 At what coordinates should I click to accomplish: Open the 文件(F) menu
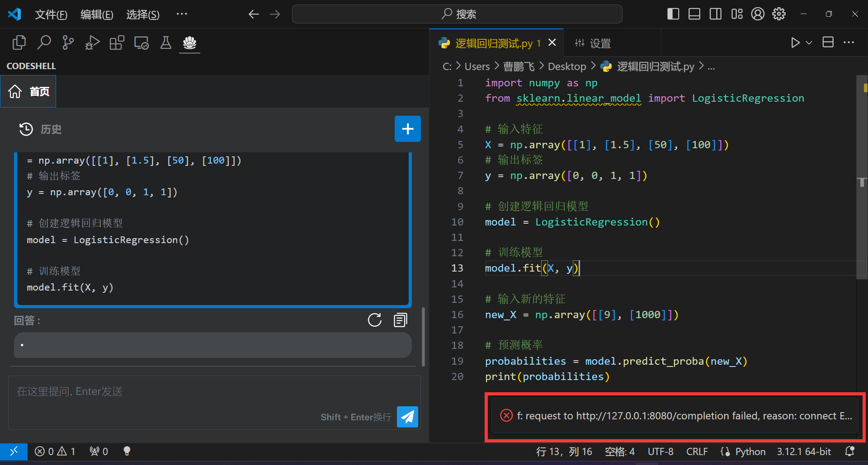pyautogui.click(x=51, y=14)
